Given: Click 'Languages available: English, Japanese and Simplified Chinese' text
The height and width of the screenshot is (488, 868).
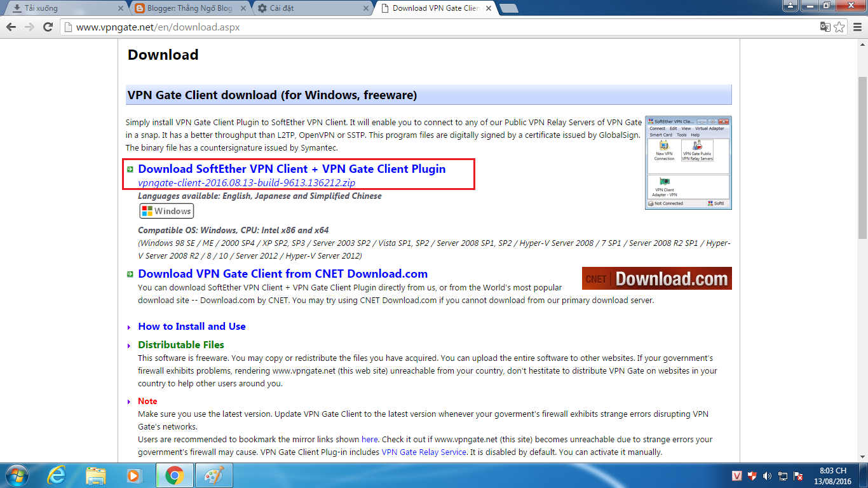Looking at the screenshot, I should click(x=260, y=196).
